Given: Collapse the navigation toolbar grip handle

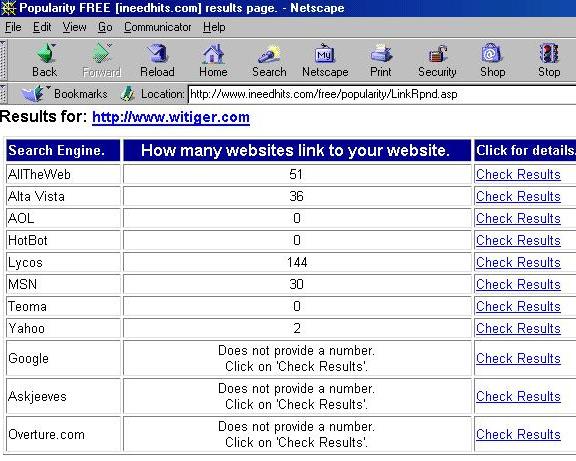Looking at the screenshot, I should [3, 60].
